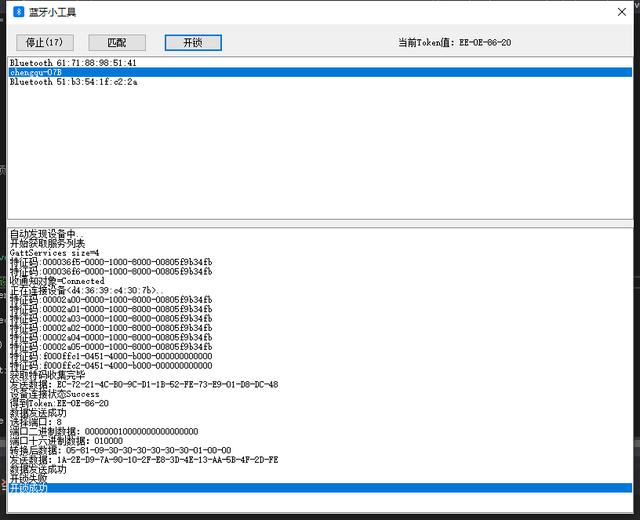Viewport: 640px width, 520px height.
Task: Select log line 自动发现设备中
Action: (x=320, y=234)
